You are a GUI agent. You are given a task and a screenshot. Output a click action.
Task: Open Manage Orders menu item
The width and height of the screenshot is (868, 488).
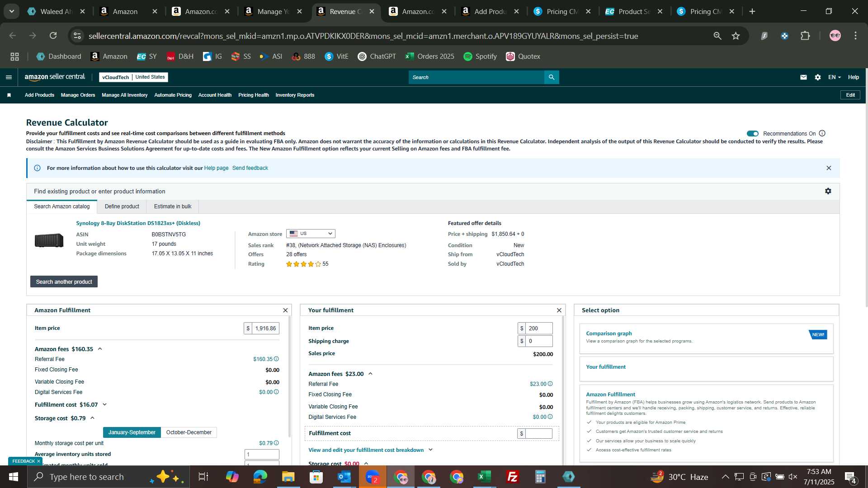coord(78,95)
